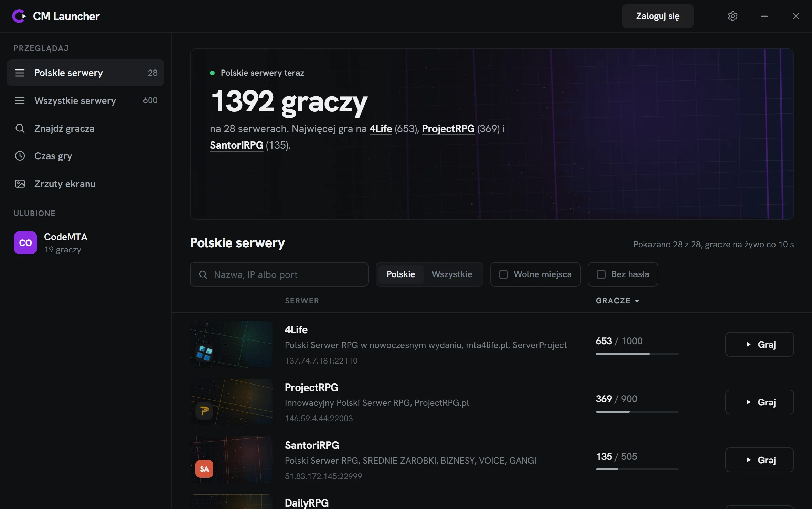
Task: Focus the Nazwa, IP albo port search field
Action: click(x=279, y=274)
